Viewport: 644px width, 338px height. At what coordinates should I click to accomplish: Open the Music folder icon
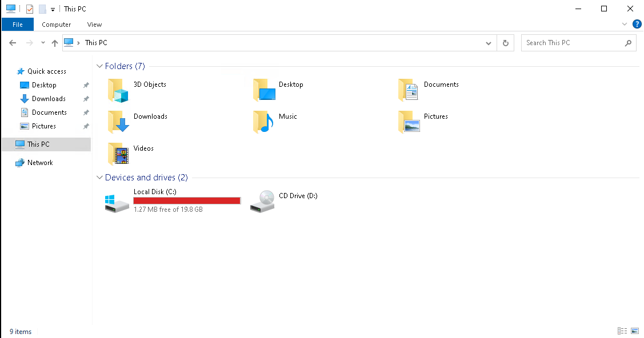[263, 122]
